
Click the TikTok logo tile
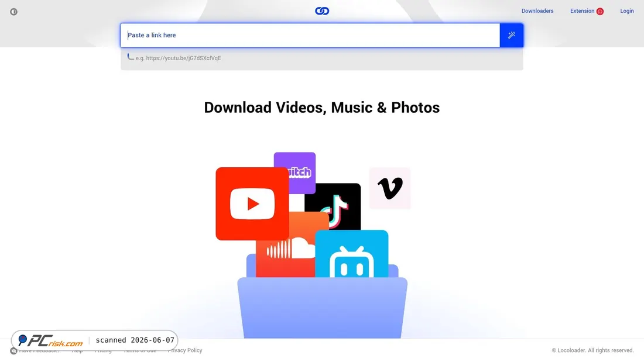[333, 207]
